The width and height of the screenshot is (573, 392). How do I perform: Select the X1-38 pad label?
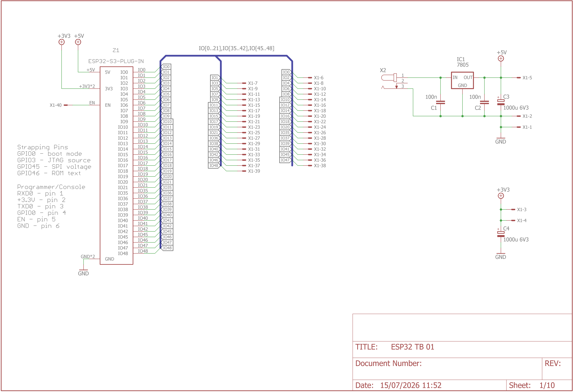point(320,166)
